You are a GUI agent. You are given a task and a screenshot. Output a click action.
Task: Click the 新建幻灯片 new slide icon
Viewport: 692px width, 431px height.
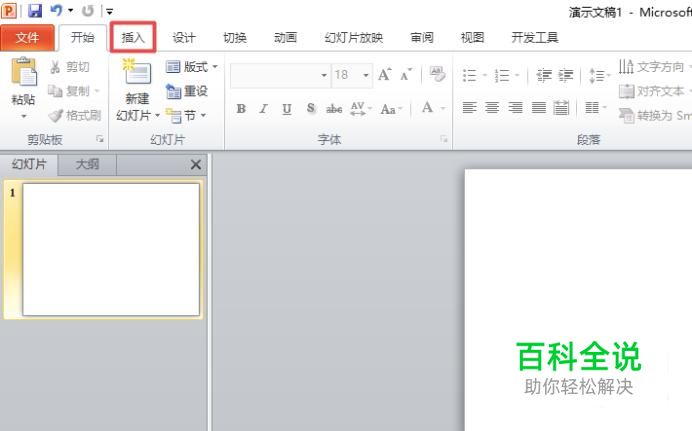[137, 72]
